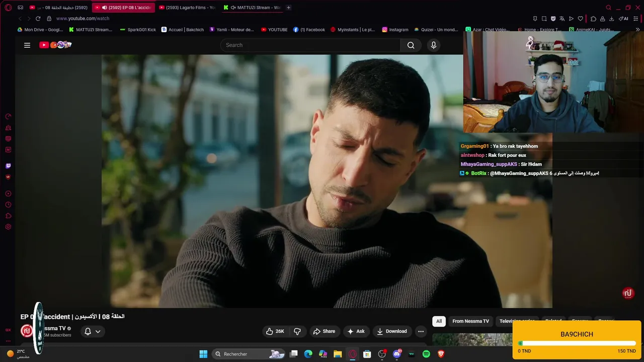The image size is (644, 362).
Task: Click Nessma TV channel avatar
Action: click(x=27, y=331)
